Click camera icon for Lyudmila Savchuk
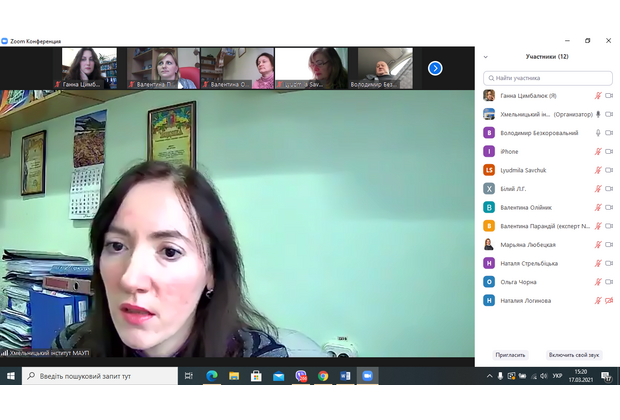The height and width of the screenshot is (420, 620). (609, 170)
